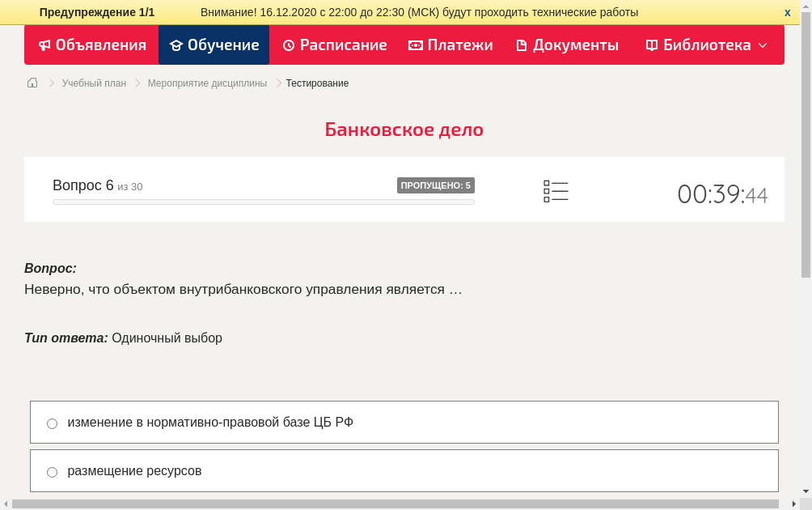812x510 pixels.
Task: Click the home icon in the breadcrumb
Action: (32, 83)
